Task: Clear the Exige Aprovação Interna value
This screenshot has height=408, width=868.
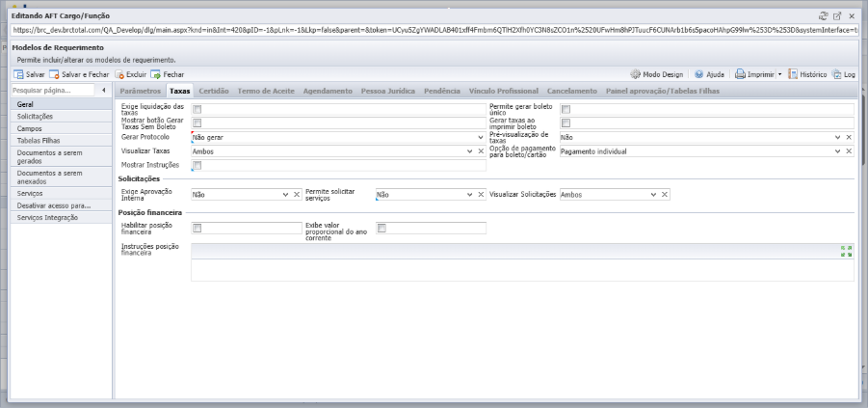Action: [x=296, y=195]
